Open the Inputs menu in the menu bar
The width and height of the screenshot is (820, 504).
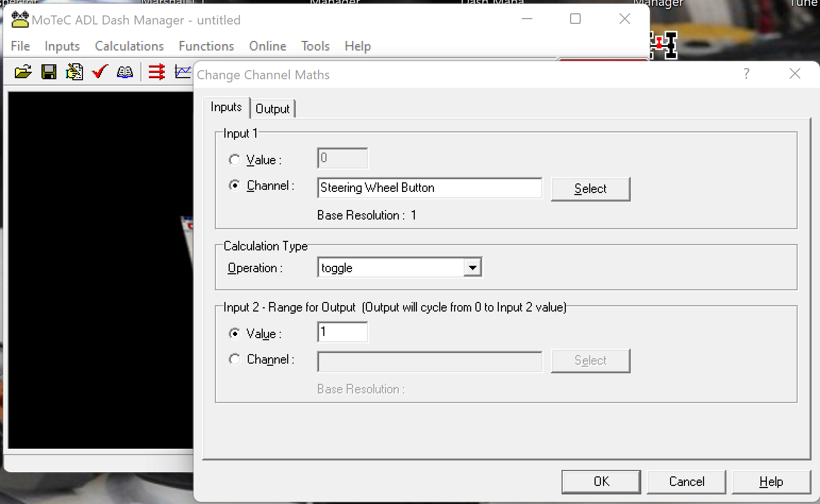(x=62, y=46)
